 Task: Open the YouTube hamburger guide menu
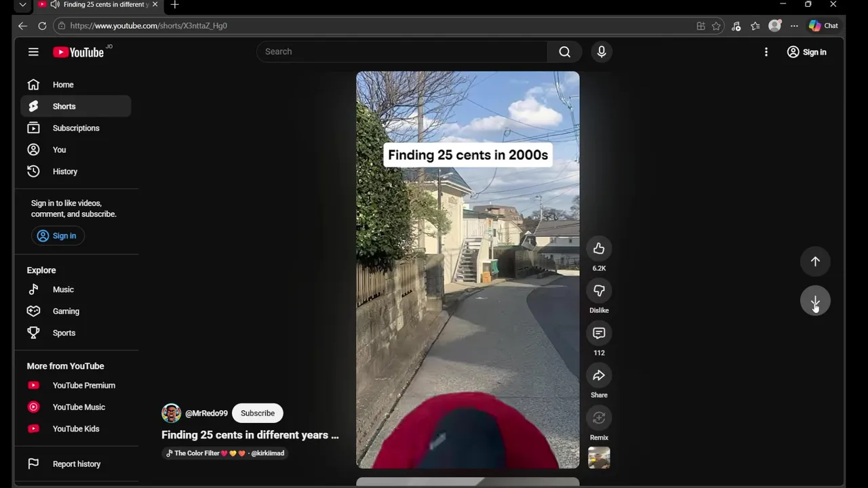coord(33,52)
